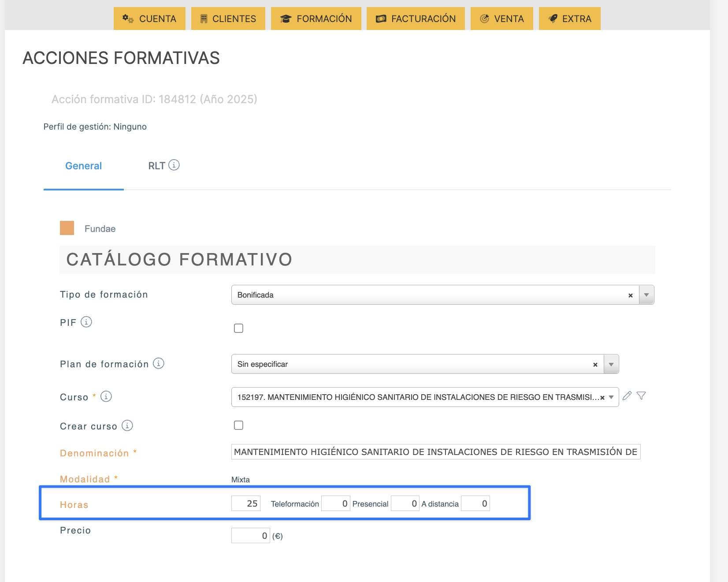This screenshot has height=582, width=728.
Task: Click the gears icon on CUENTA
Action: click(128, 19)
